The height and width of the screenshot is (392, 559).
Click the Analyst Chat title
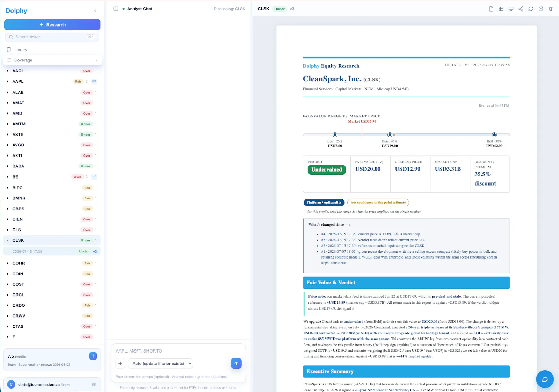click(x=140, y=9)
